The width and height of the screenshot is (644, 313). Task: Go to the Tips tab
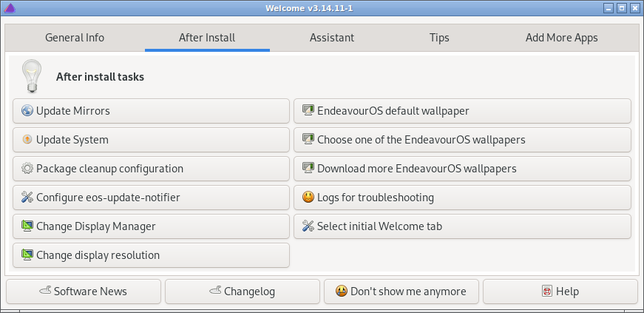439,38
